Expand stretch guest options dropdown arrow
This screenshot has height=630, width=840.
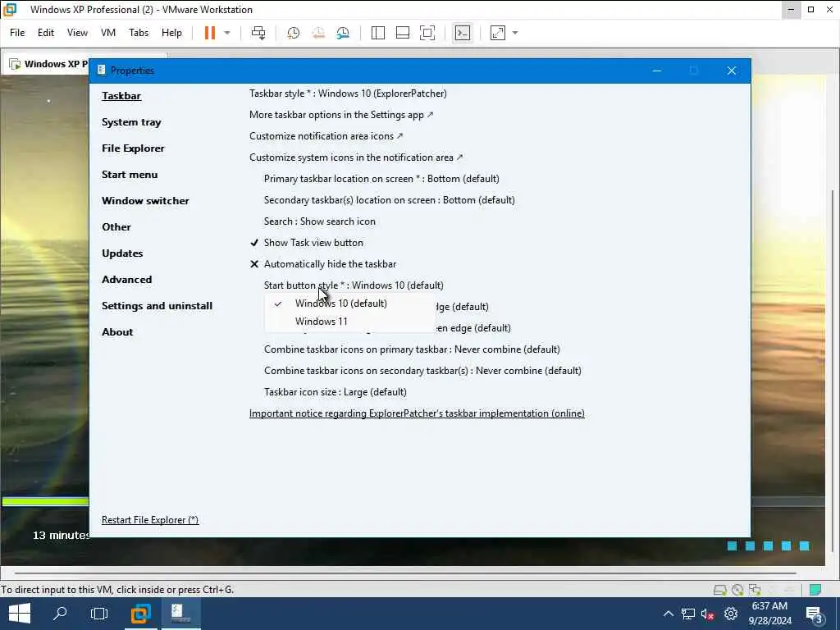coord(515,33)
